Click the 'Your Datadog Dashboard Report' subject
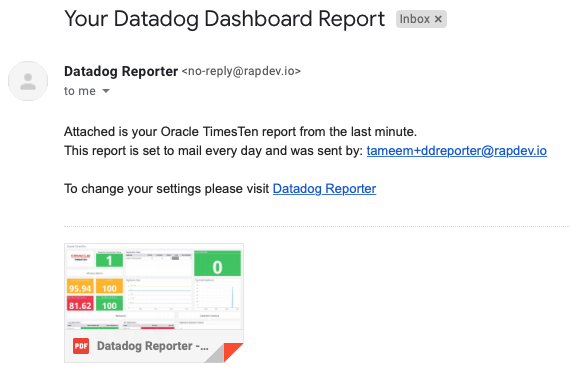Image resolution: width=570 pixels, height=390 pixels. 224,19
